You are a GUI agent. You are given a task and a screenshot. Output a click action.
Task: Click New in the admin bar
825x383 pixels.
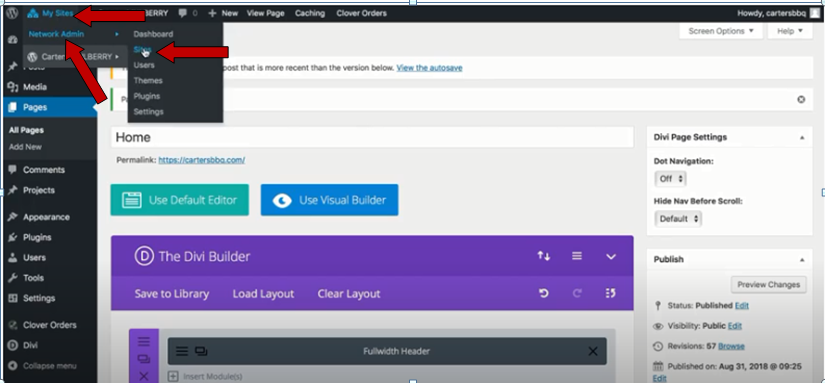pyautogui.click(x=223, y=13)
